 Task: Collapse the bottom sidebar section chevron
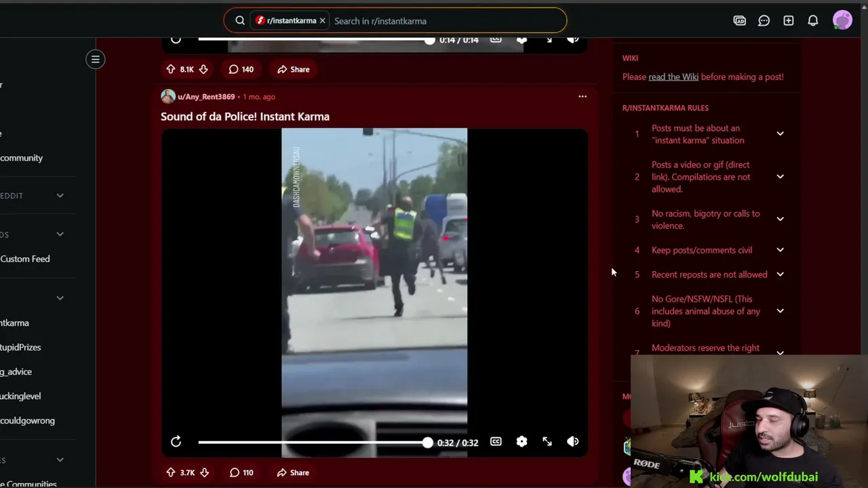60,460
